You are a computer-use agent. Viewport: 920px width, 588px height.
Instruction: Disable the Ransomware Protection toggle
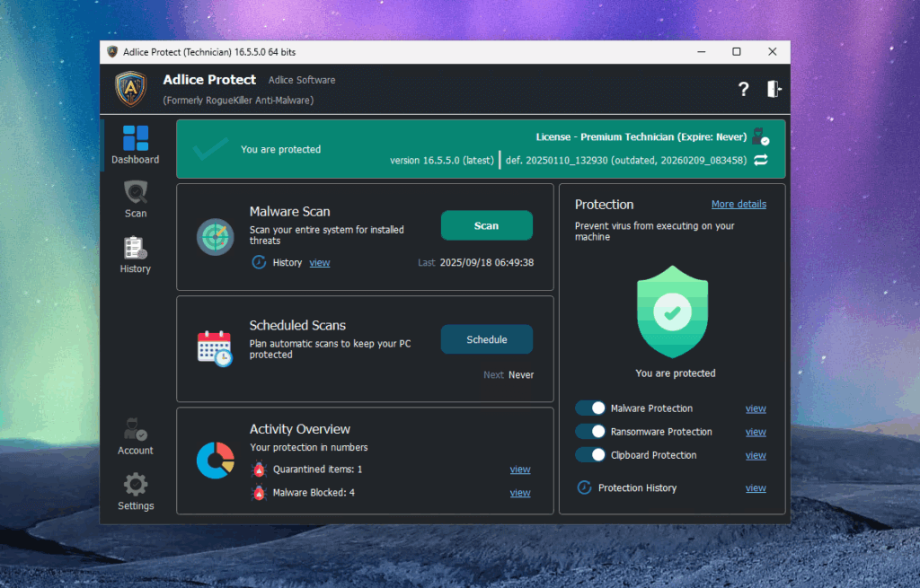(590, 432)
